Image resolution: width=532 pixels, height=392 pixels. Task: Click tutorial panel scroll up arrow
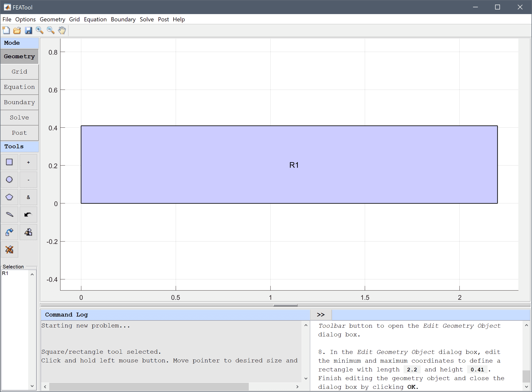[x=526, y=325]
